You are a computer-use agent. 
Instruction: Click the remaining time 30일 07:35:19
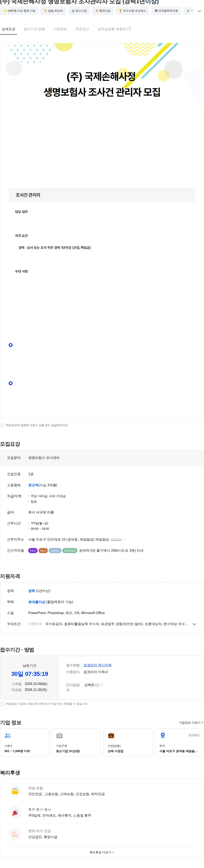[30, 674]
